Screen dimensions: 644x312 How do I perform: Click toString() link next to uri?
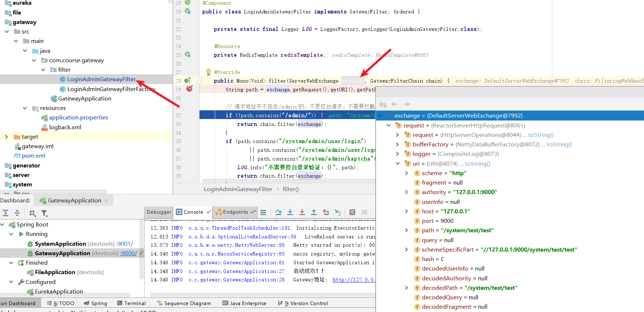point(477,164)
